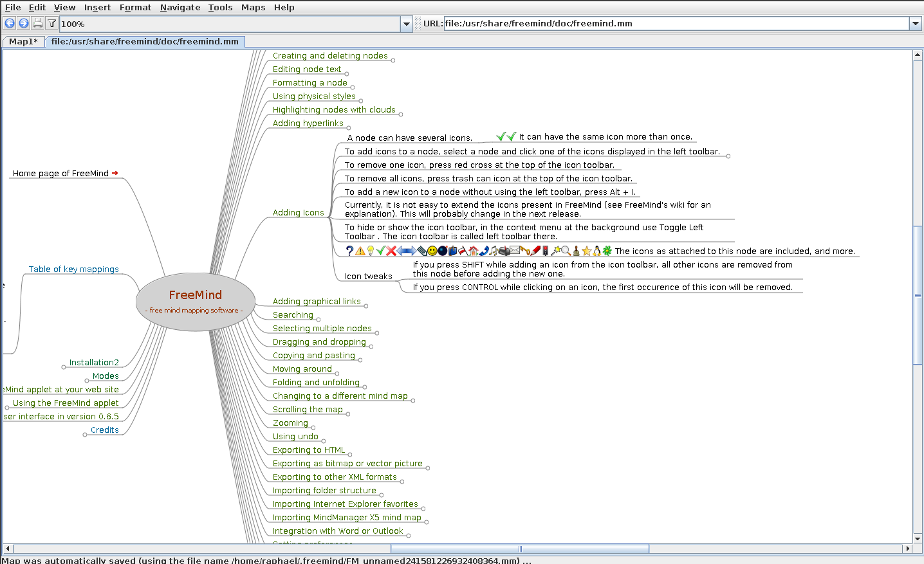
Task: Select the Zooming node
Action: tap(290, 423)
